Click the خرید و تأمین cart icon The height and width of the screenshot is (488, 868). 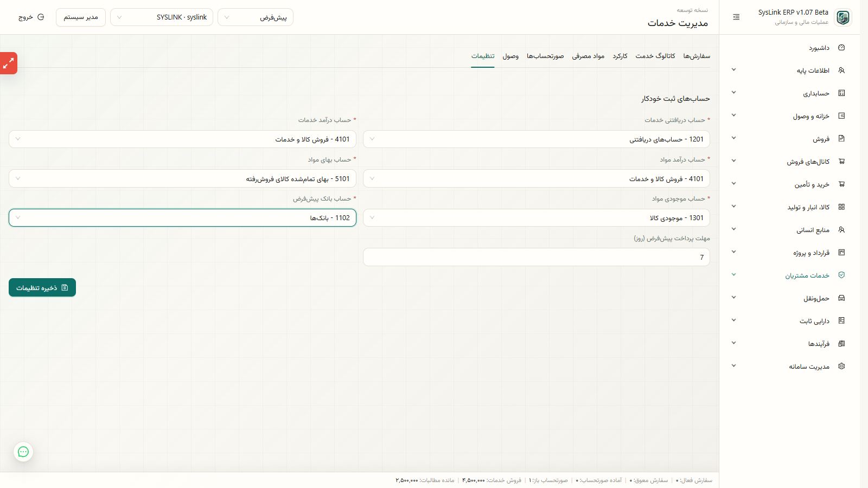tap(841, 184)
